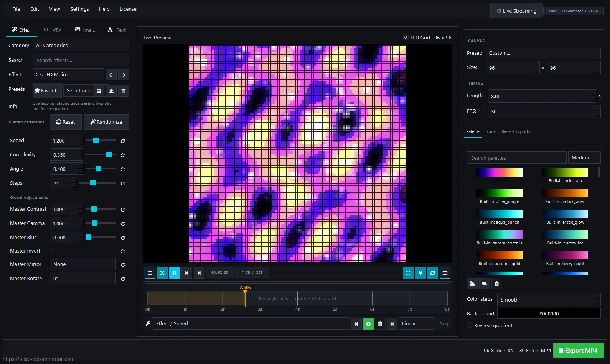Open a palette file with the folder icon
Image resolution: width=610 pixels, height=364 pixels.
(x=485, y=284)
